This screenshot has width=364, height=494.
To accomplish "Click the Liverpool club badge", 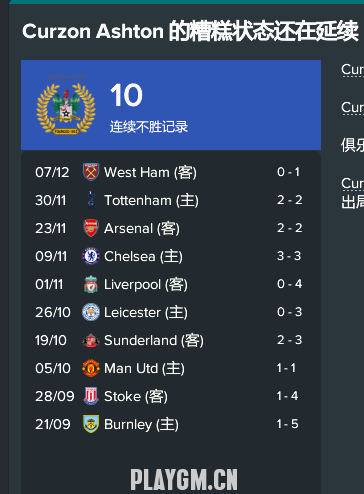I will coord(91,284).
